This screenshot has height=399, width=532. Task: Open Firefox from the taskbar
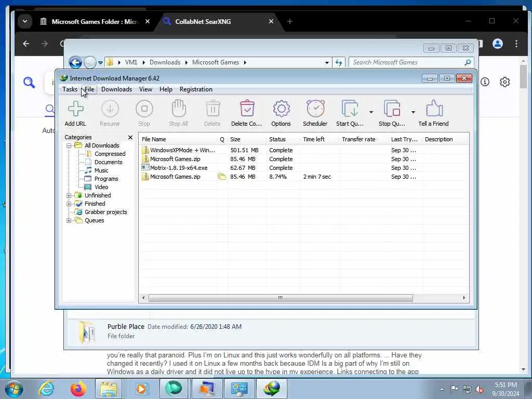(x=78, y=389)
